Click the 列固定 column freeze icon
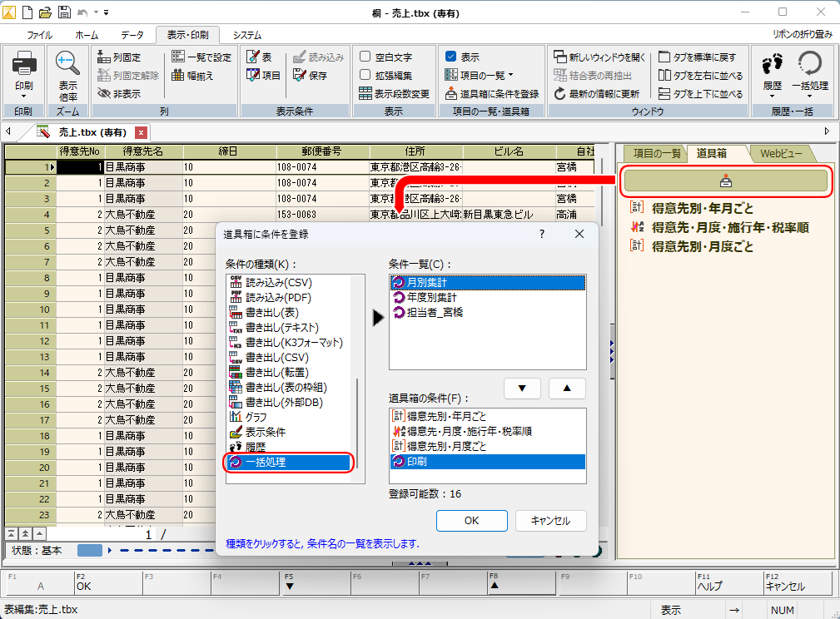This screenshot has width=840, height=619. pos(104,57)
